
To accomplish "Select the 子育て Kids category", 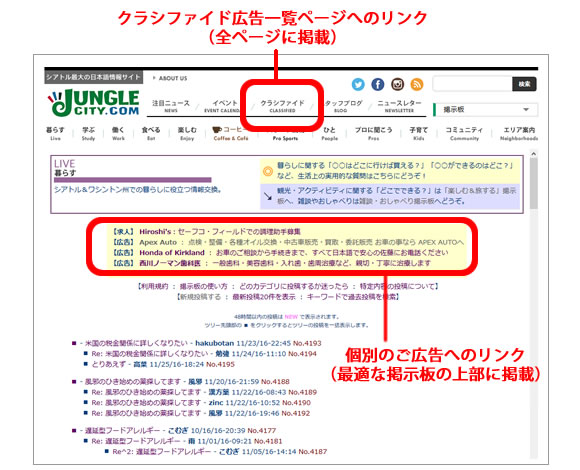I will [419, 133].
